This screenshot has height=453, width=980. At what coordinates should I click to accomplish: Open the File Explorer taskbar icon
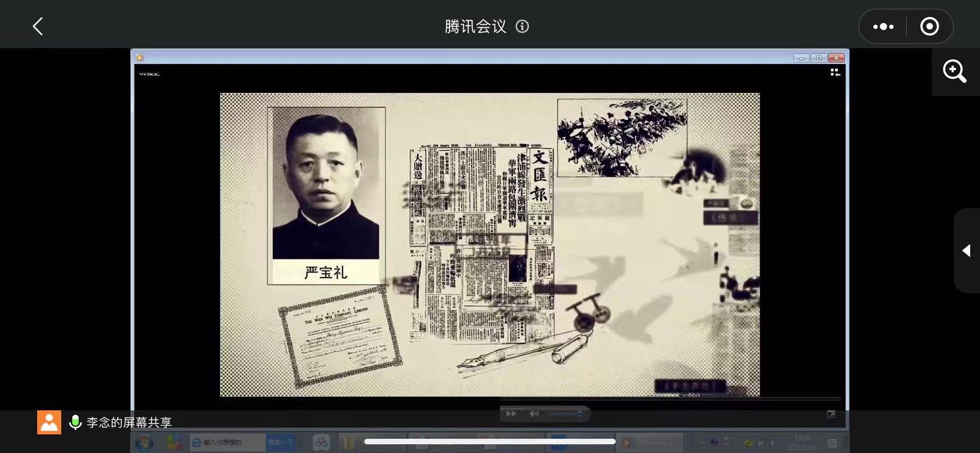click(x=349, y=442)
